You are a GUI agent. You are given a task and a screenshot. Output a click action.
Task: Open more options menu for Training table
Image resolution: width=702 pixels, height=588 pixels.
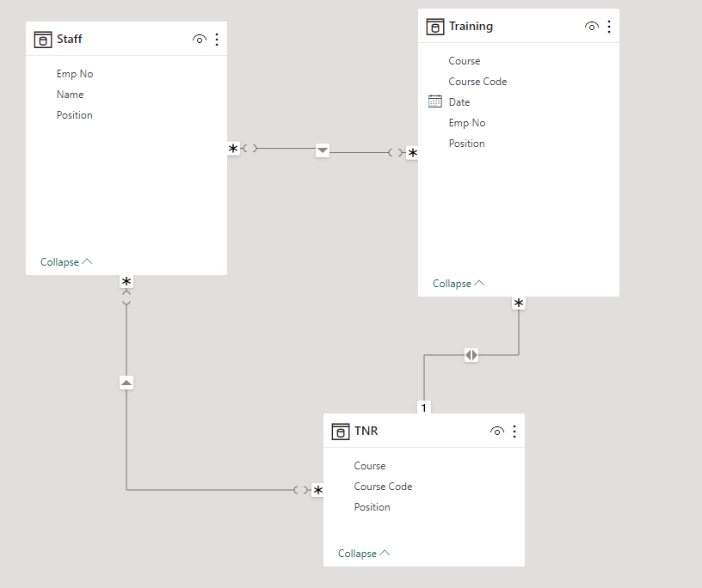[x=609, y=27]
